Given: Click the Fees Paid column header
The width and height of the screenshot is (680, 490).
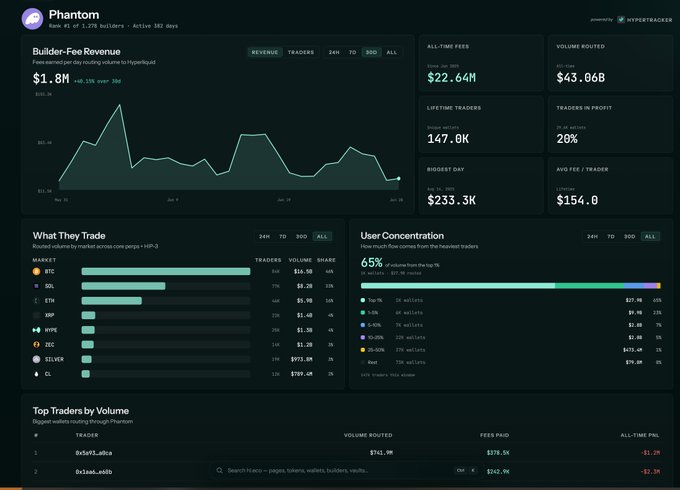Looking at the screenshot, I should pyautogui.click(x=494, y=435).
